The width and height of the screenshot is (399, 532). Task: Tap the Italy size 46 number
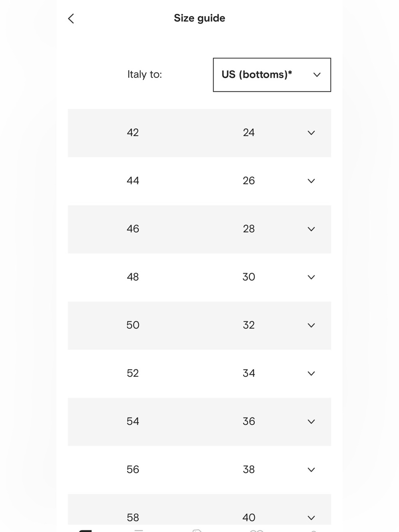pos(133,229)
